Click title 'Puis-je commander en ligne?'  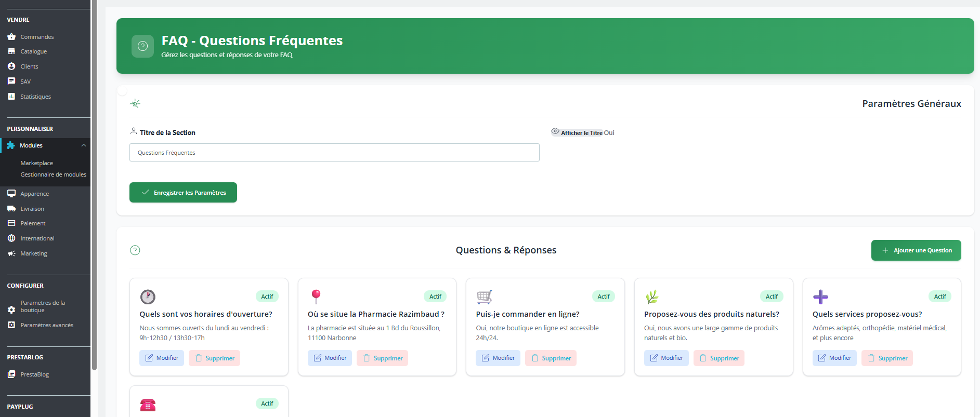click(528, 314)
